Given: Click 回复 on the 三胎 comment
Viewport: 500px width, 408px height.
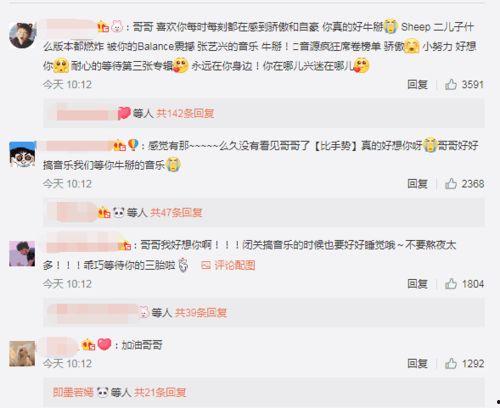Looking at the screenshot, I should 417,284.
